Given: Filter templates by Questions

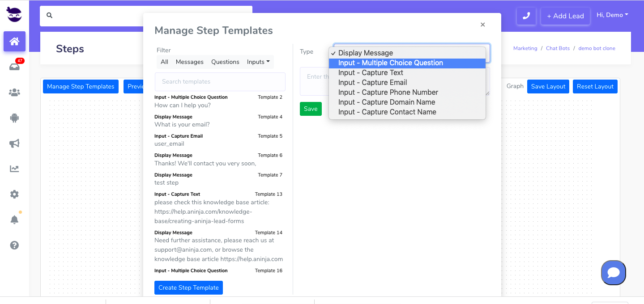Looking at the screenshot, I should 225,62.
